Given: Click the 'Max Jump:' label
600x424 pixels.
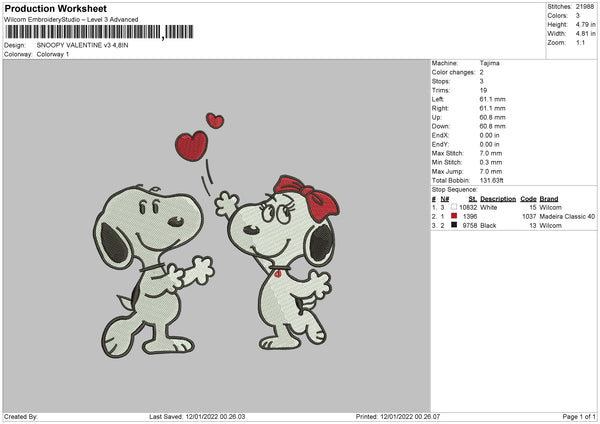Looking at the screenshot, I should click(447, 171).
